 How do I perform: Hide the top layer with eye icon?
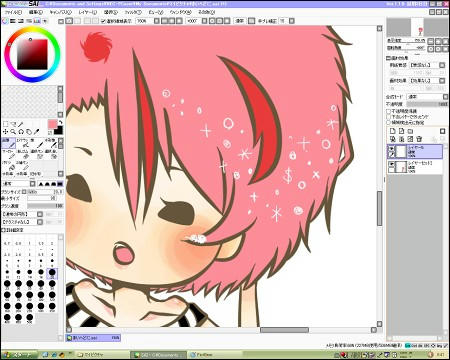(391, 149)
